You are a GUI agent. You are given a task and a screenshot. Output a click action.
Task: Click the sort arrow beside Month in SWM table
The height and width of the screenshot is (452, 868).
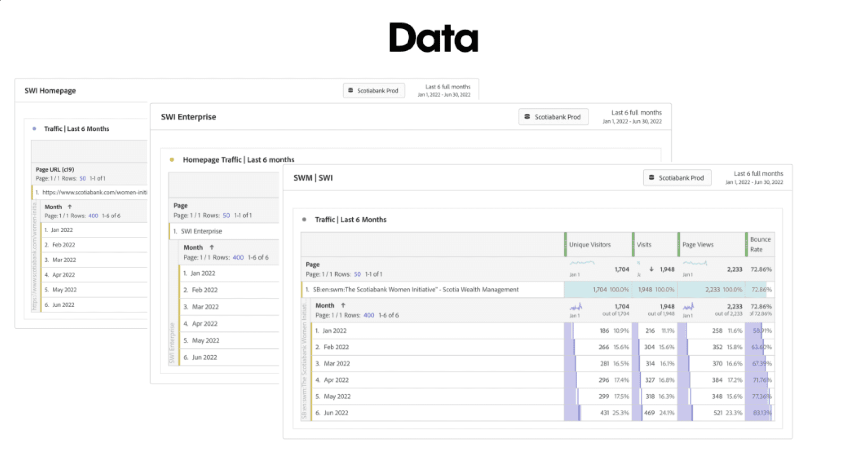pyautogui.click(x=343, y=305)
